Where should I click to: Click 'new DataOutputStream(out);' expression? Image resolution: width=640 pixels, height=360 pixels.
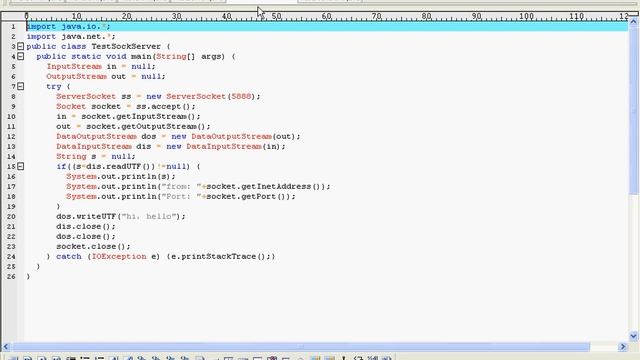click(x=236, y=136)
